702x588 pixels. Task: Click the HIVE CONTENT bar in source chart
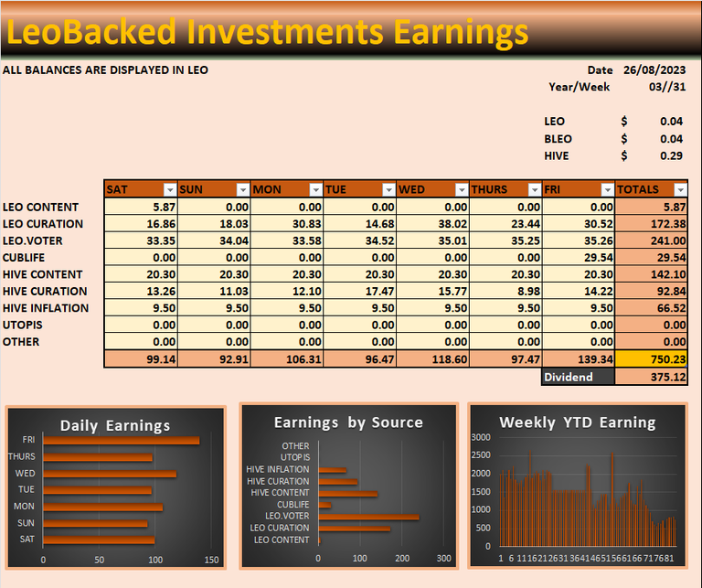[348, 494]
